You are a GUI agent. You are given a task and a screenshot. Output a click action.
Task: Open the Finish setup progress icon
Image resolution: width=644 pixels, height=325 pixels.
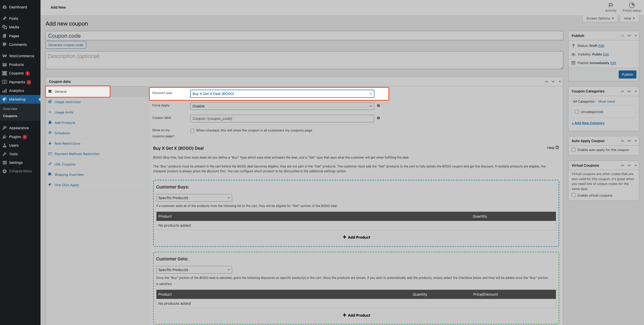(x=632, y=5)
